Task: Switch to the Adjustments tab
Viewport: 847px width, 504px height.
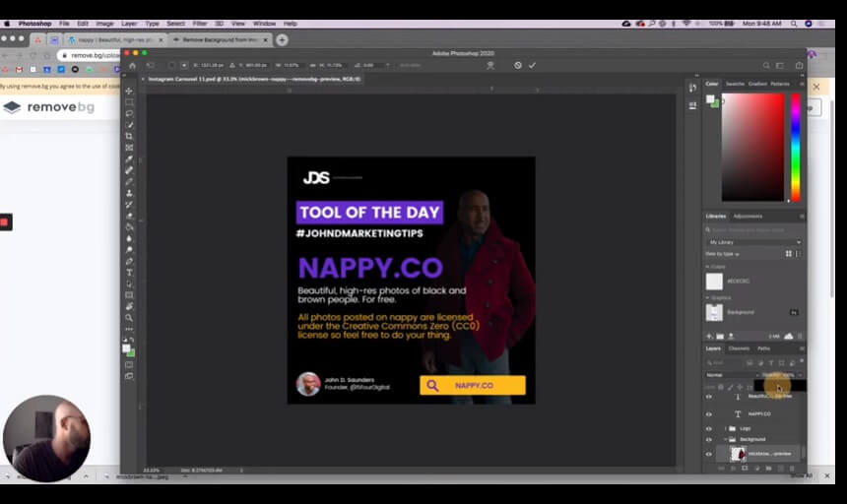Action: (748, 217)
